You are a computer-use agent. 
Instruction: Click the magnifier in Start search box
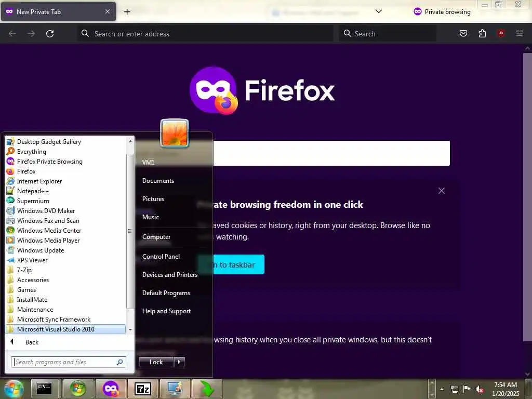(120, 362)
